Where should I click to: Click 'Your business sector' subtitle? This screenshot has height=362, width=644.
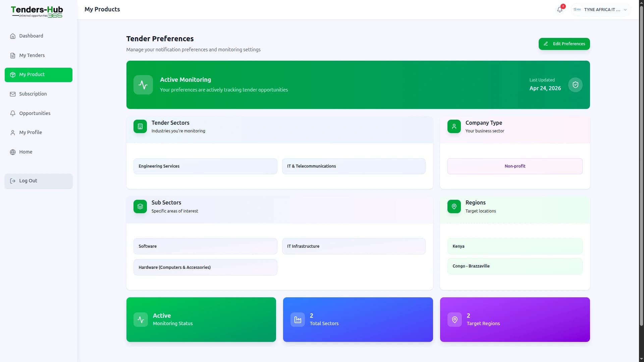point(485,131)
